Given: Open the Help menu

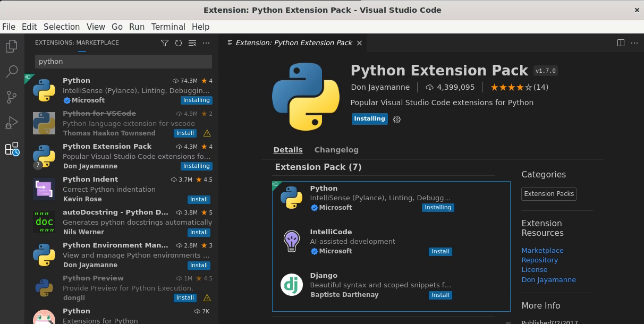Looking at the screenshot, I should click(200, 27).
